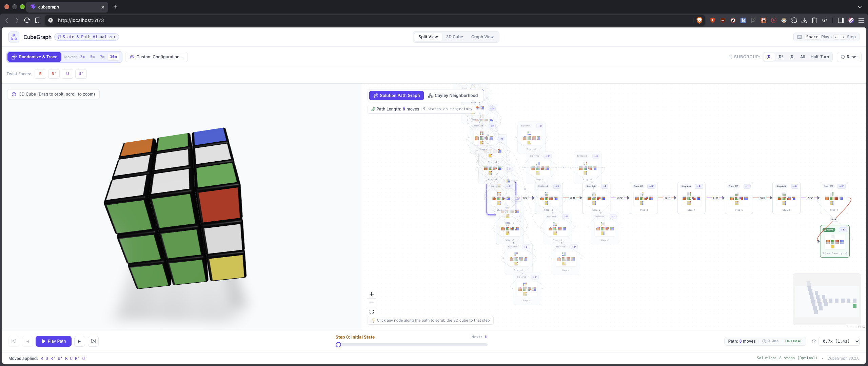Open Custom Configuration dialog
Viewport: 868px width, 366px height.
pos(156,57)
